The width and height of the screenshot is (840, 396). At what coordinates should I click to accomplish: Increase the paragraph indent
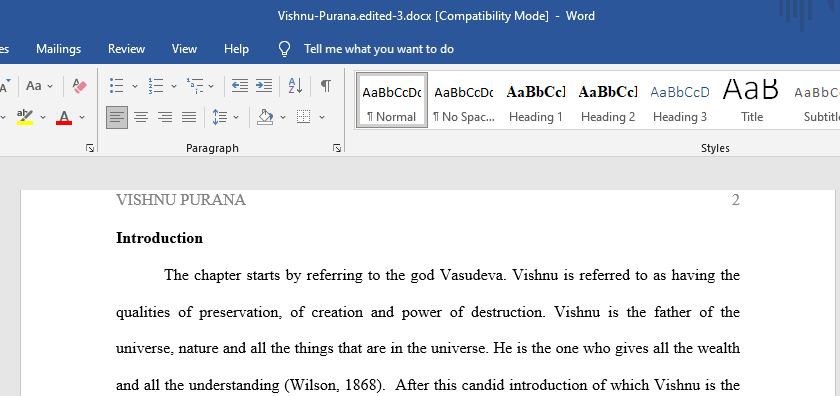click(x=264, y=86)
